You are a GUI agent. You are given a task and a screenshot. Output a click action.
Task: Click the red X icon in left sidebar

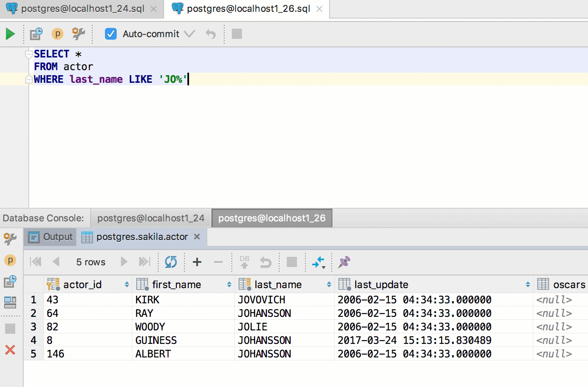pyautogui.click(x=10, y=350)
